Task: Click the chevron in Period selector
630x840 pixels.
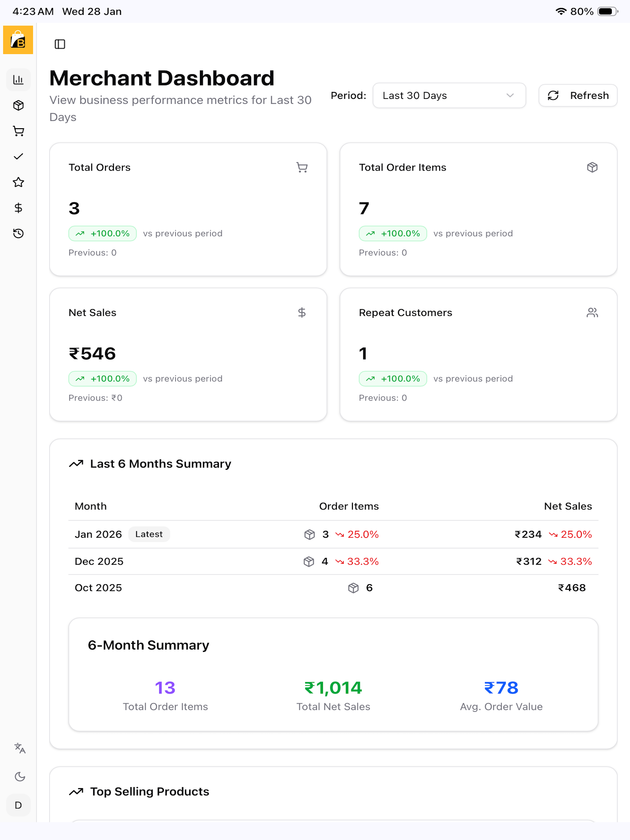Action: tap(510, 95)
